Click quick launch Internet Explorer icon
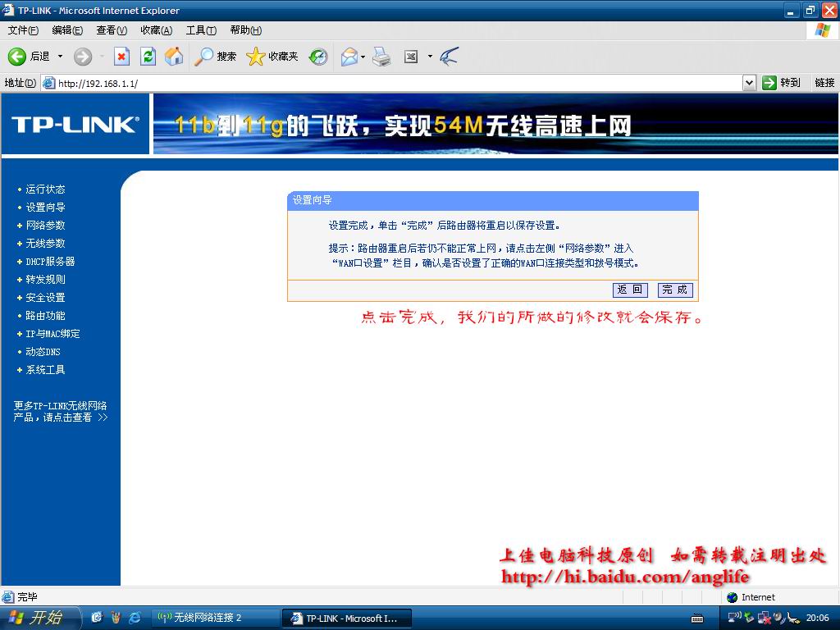 [135, 618]
